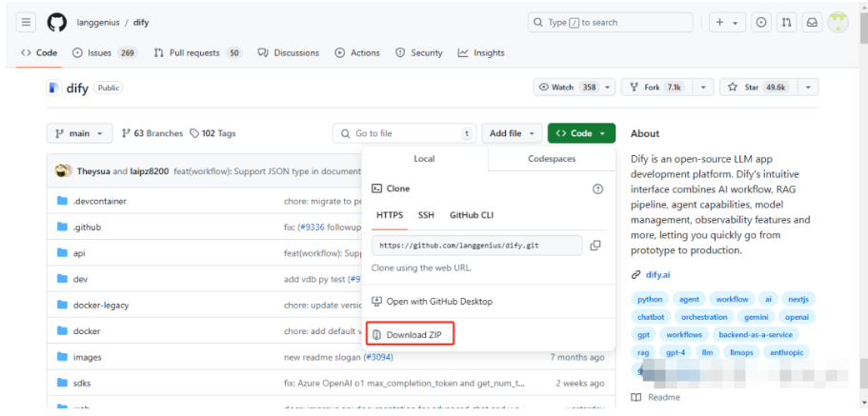Click the orchestration topic tag
Image resolution: width=868 pixels, height=416 pixels.
point(704,317)
